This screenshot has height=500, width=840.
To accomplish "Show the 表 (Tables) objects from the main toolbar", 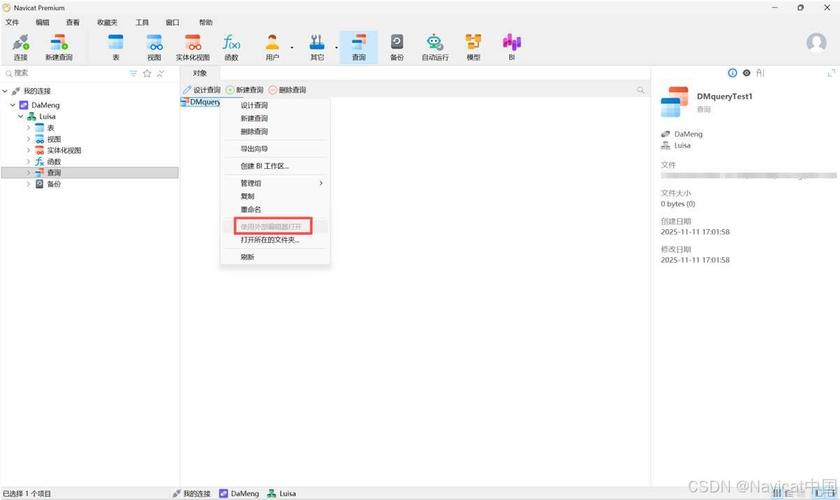I will click(116, 47).
